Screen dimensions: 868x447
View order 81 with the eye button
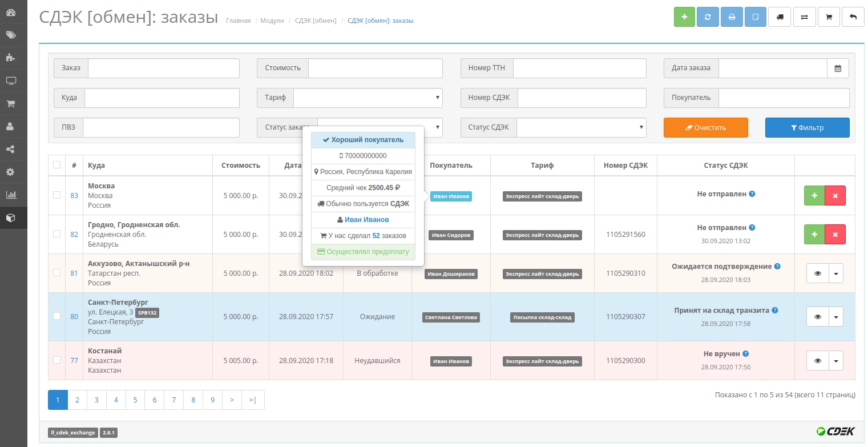817,273
